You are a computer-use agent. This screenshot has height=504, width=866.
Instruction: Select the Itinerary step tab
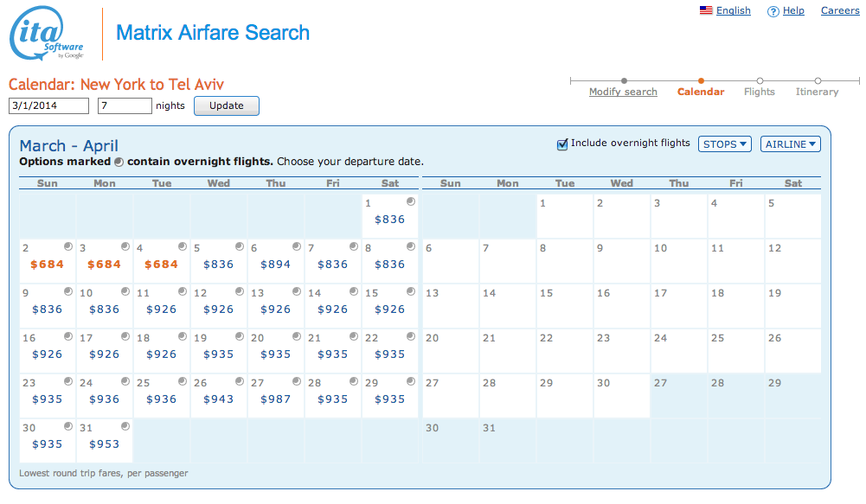817,92
